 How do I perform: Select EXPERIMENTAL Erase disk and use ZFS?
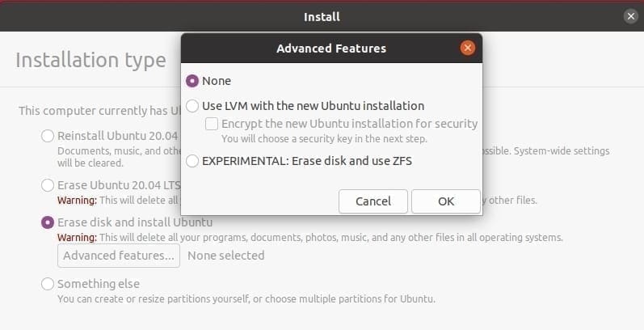[x=192, y=161]
